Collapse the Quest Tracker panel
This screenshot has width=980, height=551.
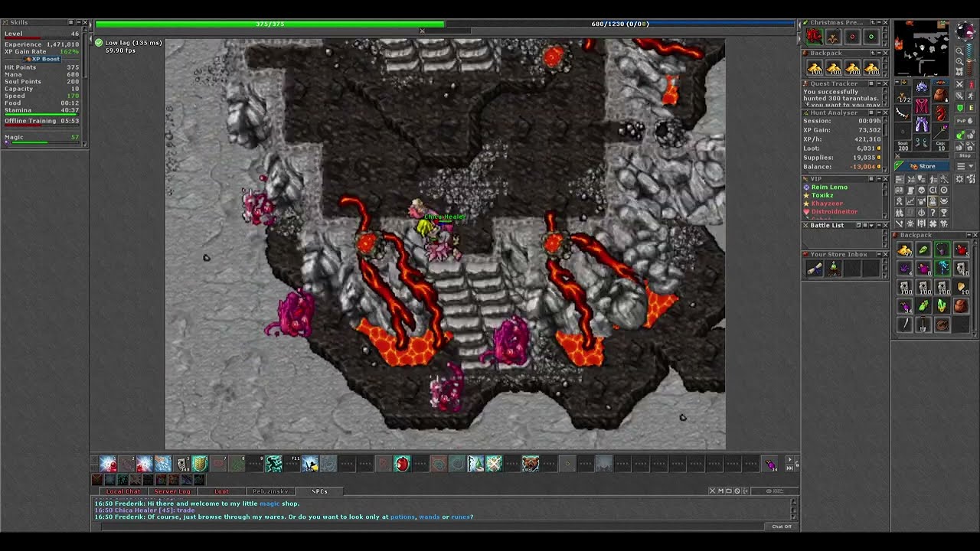(879, 83)
